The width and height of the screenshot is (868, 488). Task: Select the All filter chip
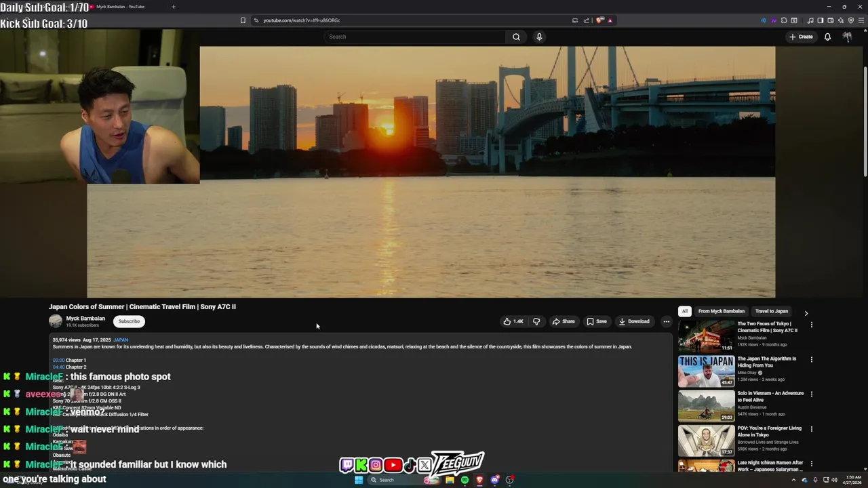click(x=685, y=311)
